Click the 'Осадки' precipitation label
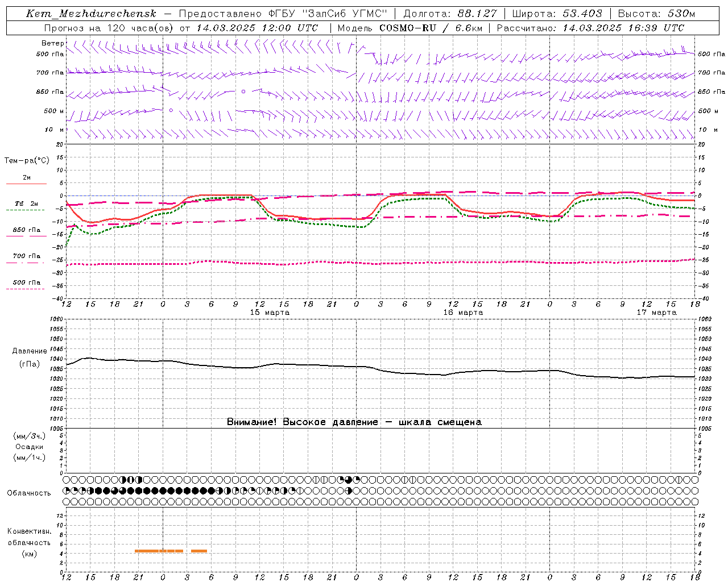Image resolution: width=728 pixels, height=582 pixels. click(30, 447)
